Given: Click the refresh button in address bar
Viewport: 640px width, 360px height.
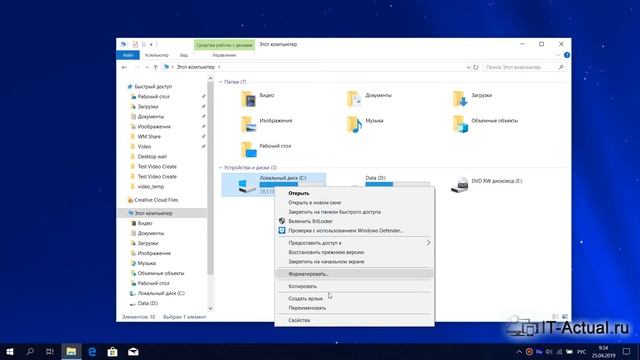Looking at the screenshot, I should (476, 67).
